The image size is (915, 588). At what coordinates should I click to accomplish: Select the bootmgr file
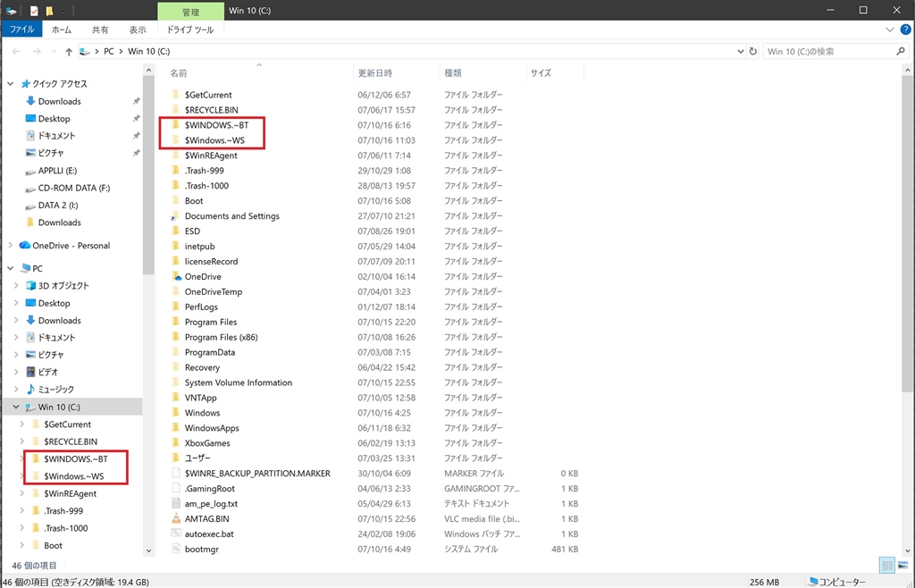point(201,549)
